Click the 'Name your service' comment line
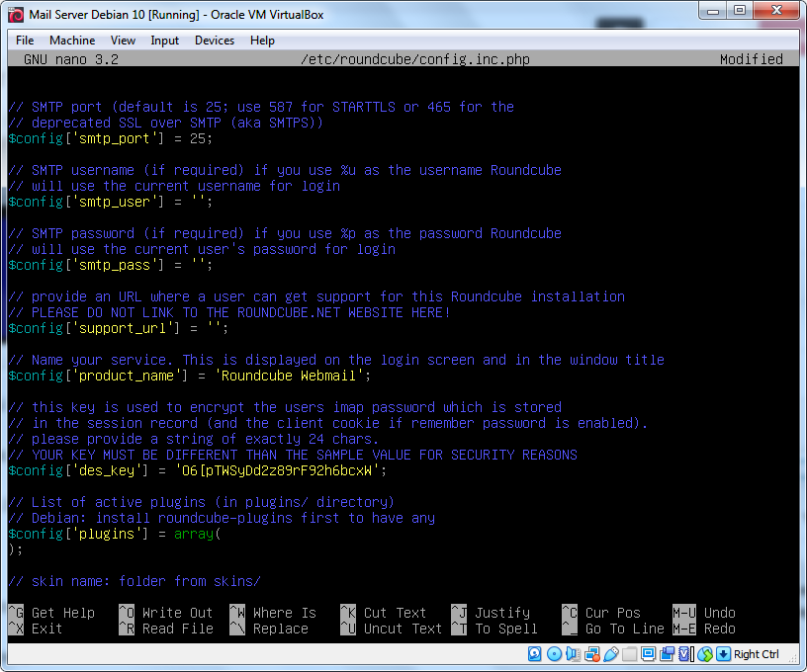 (336, 360)
